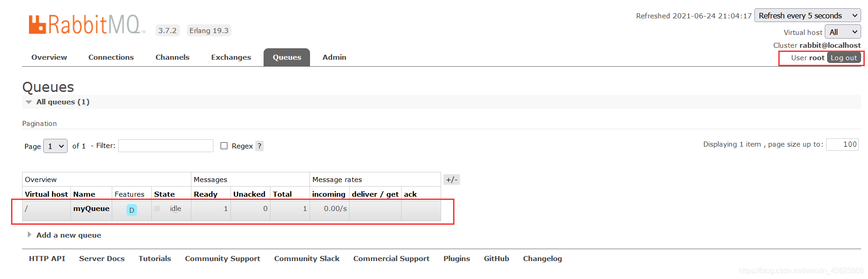Click the durable 'D' feature badge
Viewport: 868px width, 279px height.
point(132,210)
